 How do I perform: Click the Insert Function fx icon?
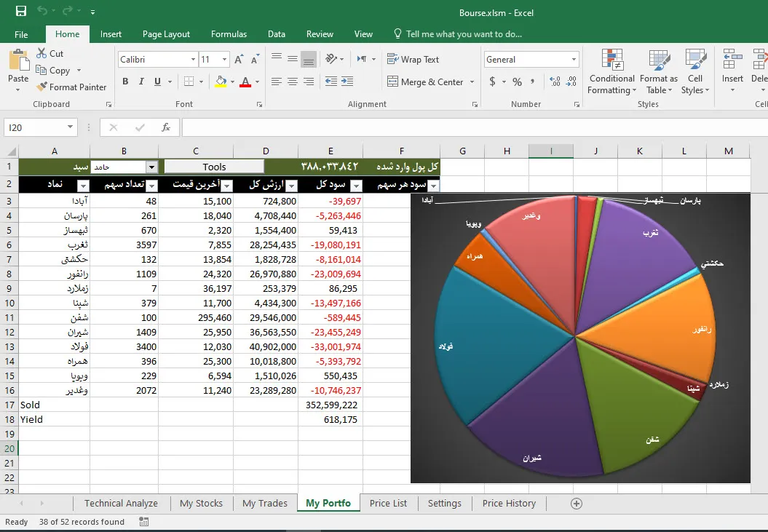coord(166,127)
